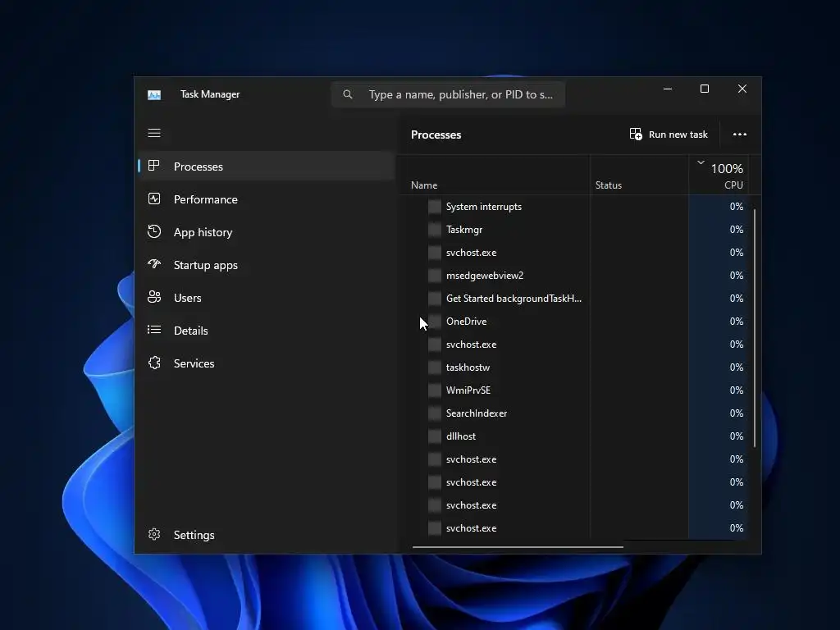Click the Settings gear icon

click(154, 534)
